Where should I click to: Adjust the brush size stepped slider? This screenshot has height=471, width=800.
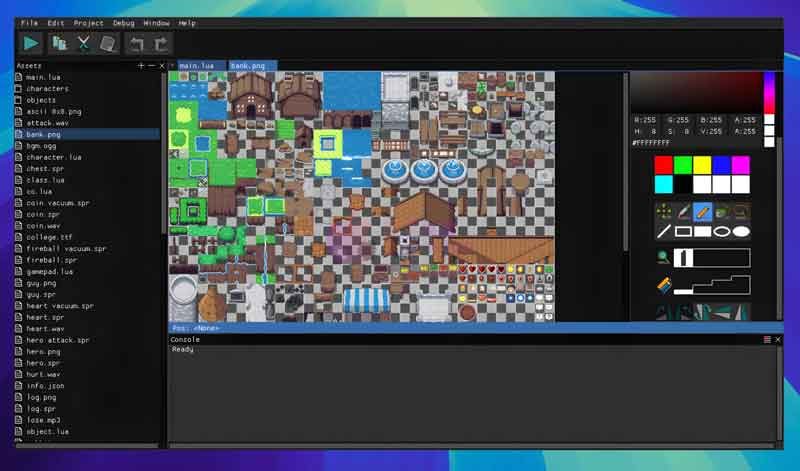point(712,285)
